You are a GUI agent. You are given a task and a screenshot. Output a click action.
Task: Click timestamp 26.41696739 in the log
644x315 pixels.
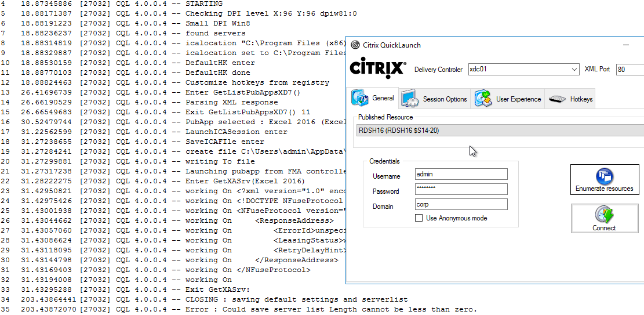(x=46, y=92)
